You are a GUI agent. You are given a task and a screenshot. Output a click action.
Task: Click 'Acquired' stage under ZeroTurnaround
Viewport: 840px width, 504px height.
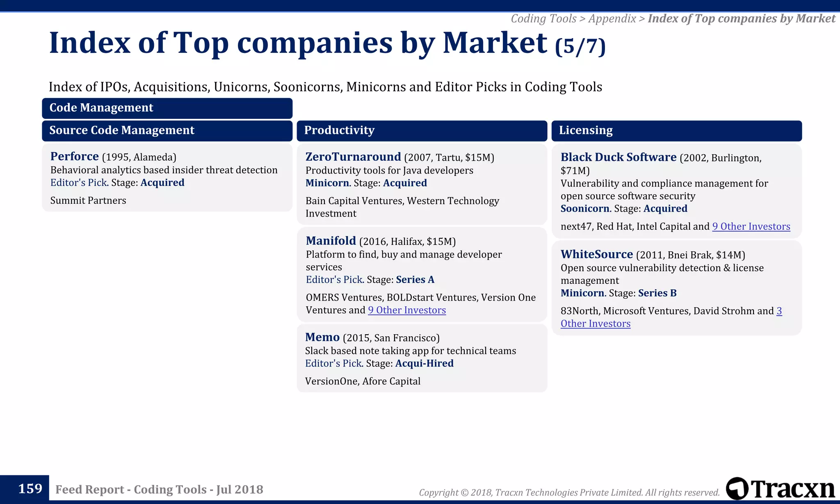405,183
